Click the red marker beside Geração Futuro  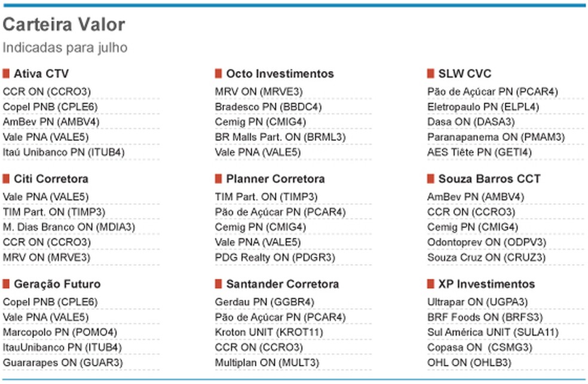click(x=6, y=284)
